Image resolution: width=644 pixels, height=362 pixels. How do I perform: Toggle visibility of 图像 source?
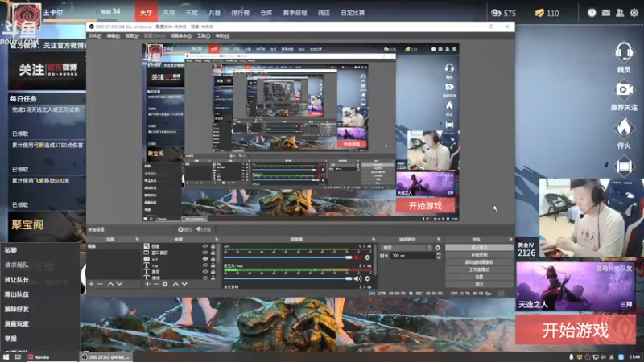click(205, 246)
